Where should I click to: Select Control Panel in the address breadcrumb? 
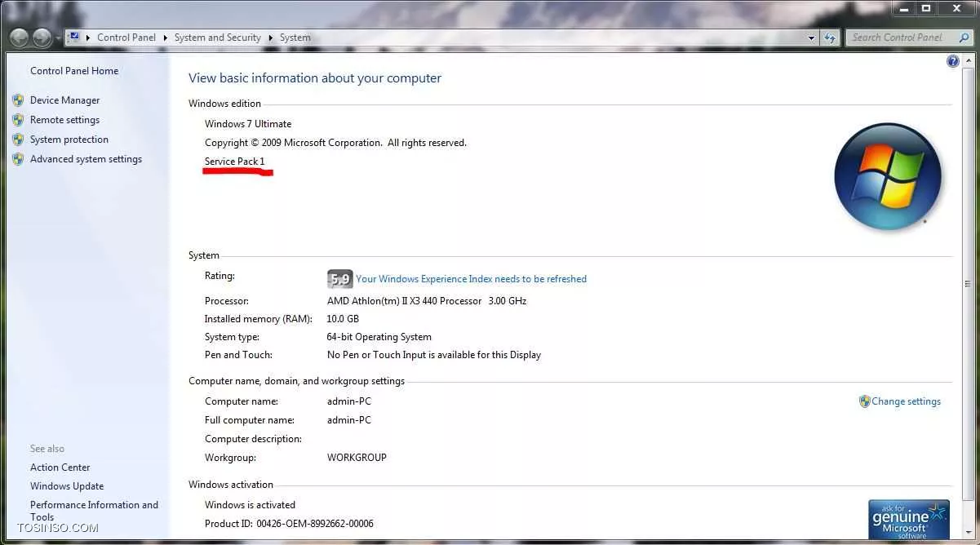(x=126, y=38)
